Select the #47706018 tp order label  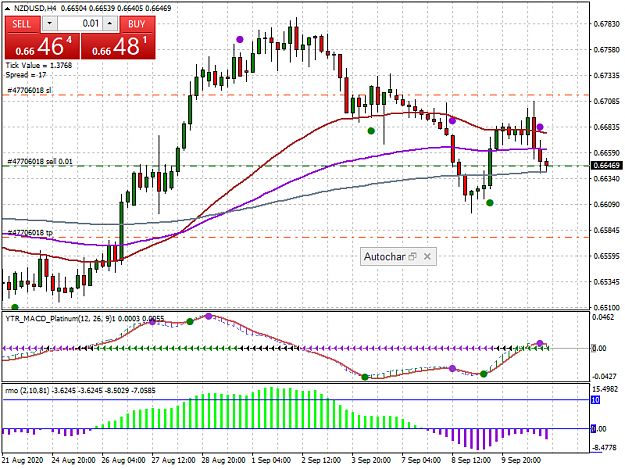pyautogui.click(x=30, y=232)
